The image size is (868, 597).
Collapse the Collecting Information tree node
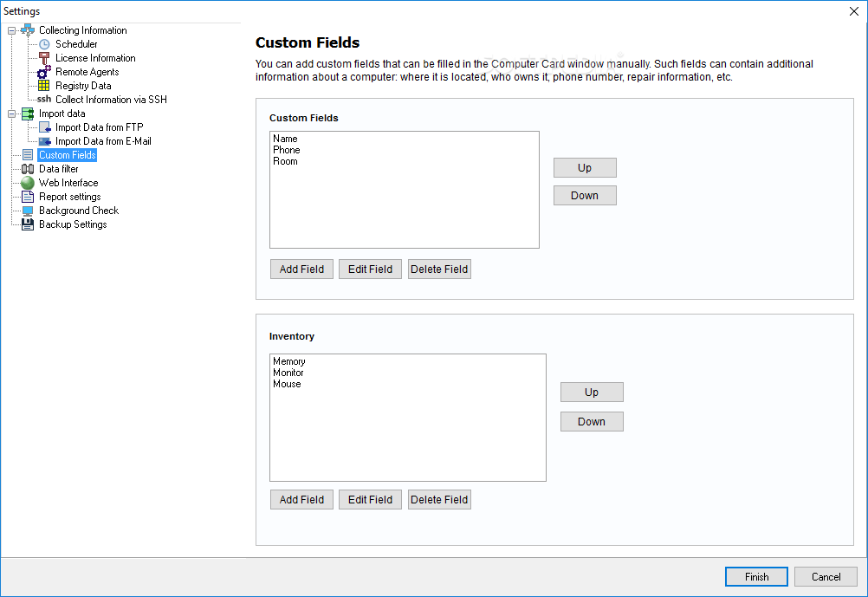click(x=11, y=30)
